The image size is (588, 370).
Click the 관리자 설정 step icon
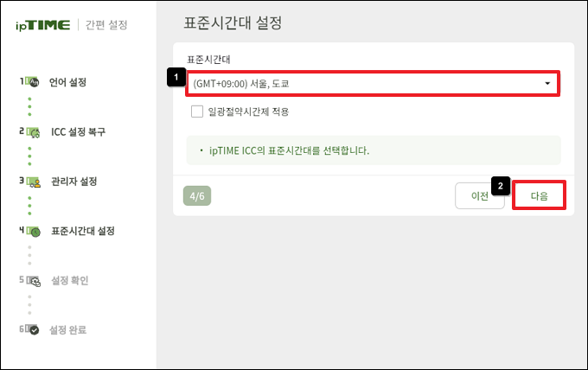pos(34,182)
